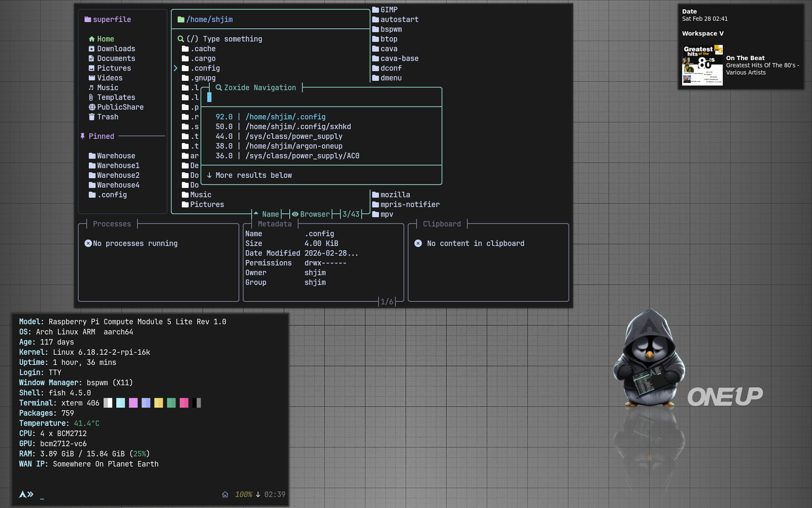The width and height of the screenshot is (812, 508).
Task: Click the No content clipboard icon
Action: tap(418, 243)
